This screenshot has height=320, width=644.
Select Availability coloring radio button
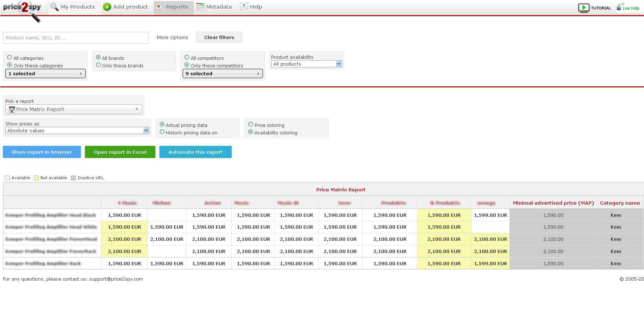point(250,132)
